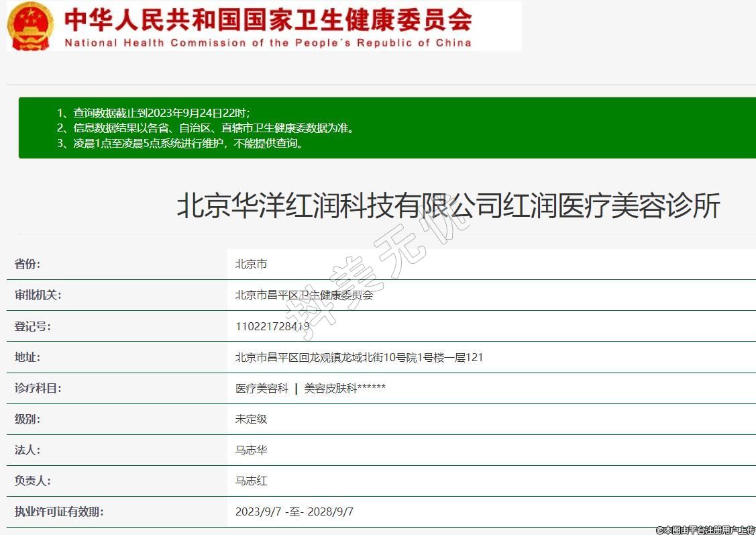Click responsible person name 马志红
This screenshot has width=756, height=535.
pyautogui.click(x=251, y=481)
